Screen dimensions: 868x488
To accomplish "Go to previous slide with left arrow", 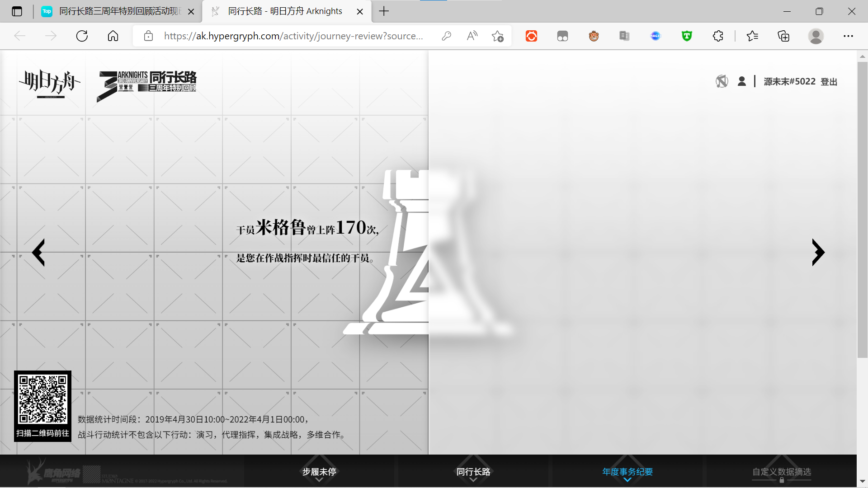I will pyautogui.click(x=38, y=253).
